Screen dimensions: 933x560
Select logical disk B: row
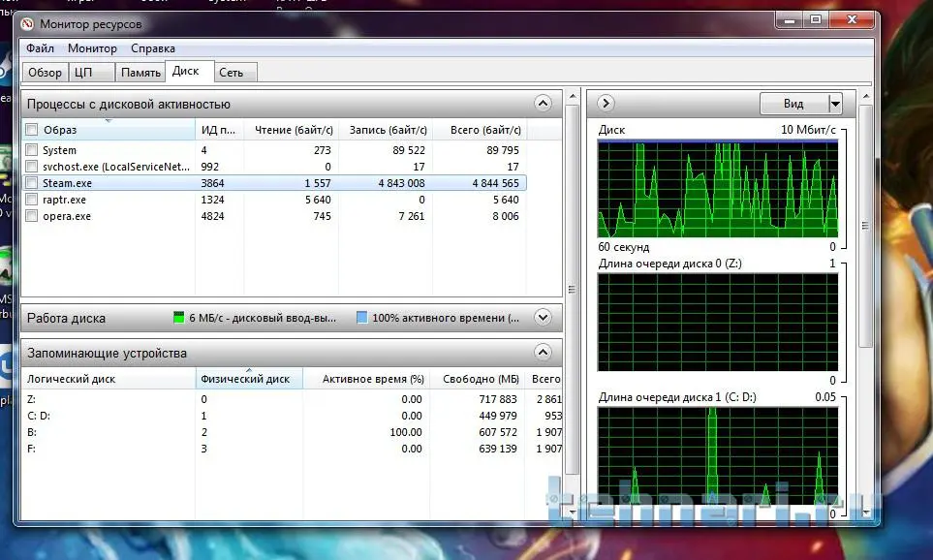pos(292,432)
